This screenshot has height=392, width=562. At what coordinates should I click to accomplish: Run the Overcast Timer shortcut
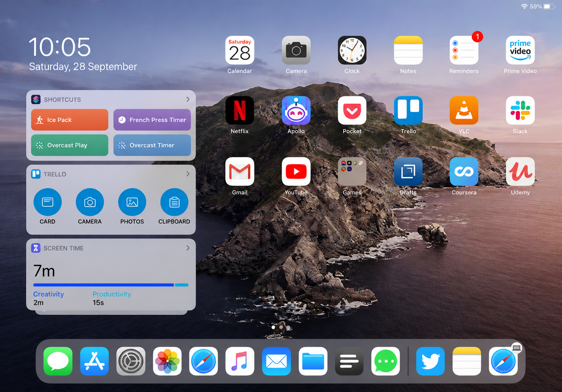point(152,145)
